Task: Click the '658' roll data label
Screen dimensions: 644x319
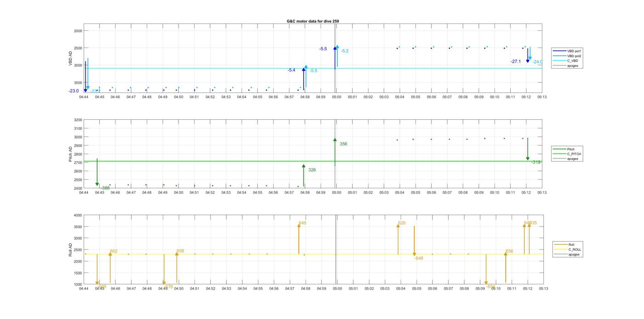Action: click(180, 251)
